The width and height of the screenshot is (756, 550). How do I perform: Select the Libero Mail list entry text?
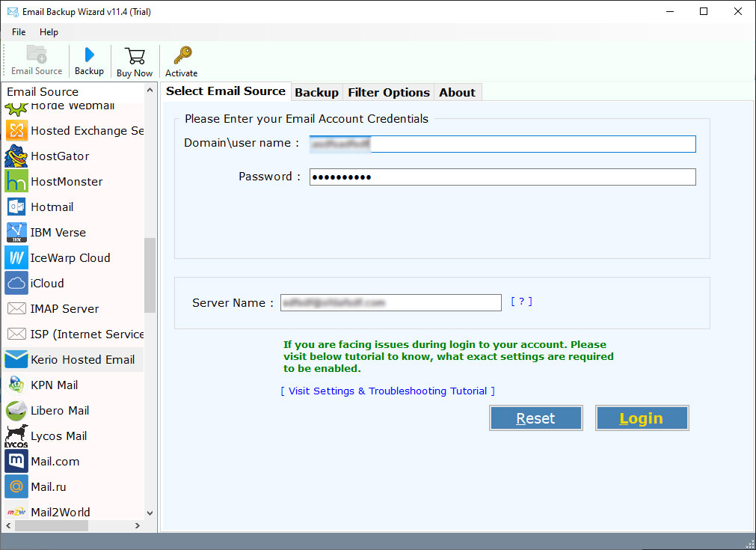pyautogui.click(x=60, y=411)
